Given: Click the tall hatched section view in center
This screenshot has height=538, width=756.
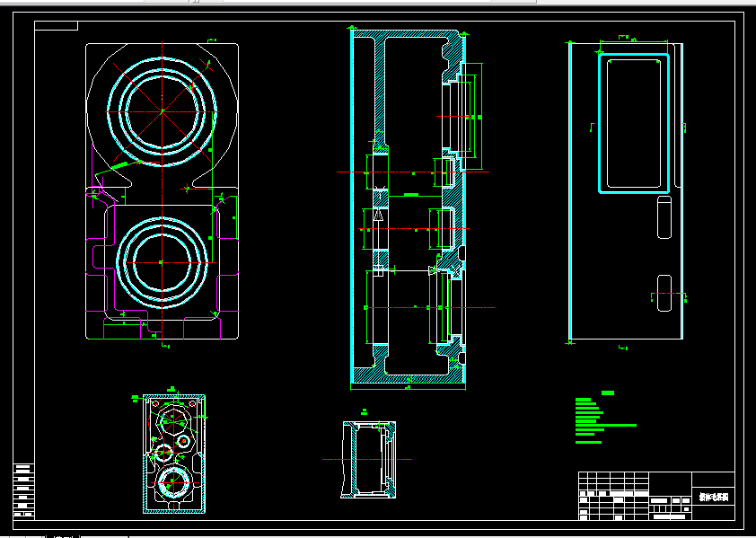Looking at the screenshot, I should coord(408,207).
